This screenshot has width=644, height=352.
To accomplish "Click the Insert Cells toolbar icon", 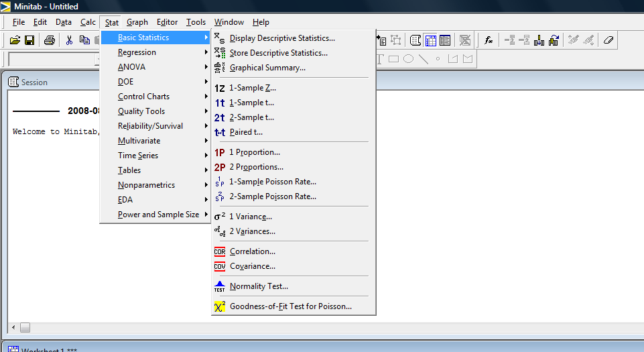I will [510, 40].
